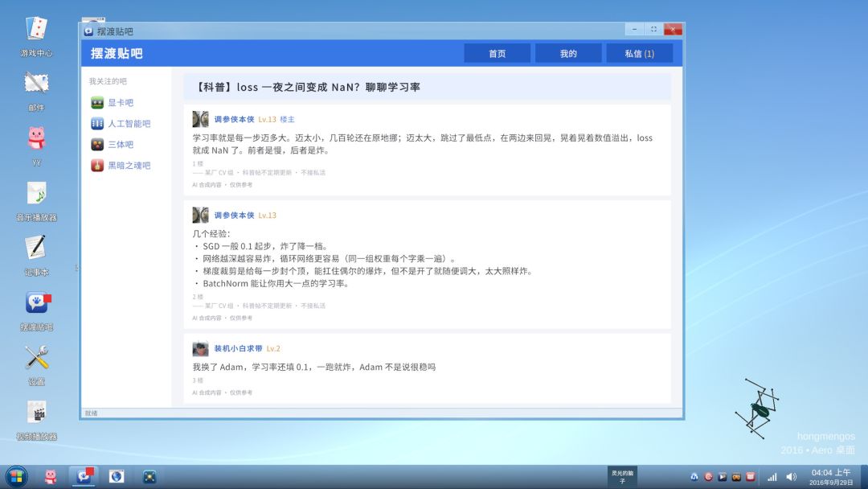The height and width of the screenshot is (489, 868).
Task: Open the Start orb on the taskbar
Action: coord(16,477)
